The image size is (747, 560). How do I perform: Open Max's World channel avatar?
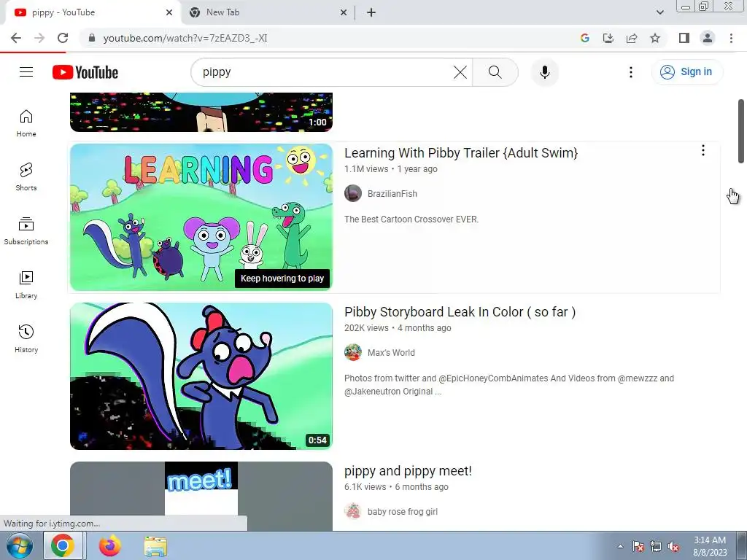[353, 352]
